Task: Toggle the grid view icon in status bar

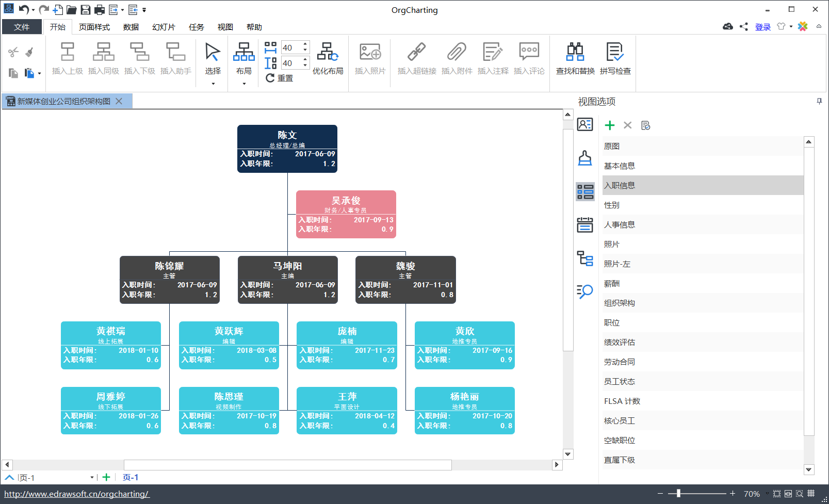Action: (x=811, y=494)
